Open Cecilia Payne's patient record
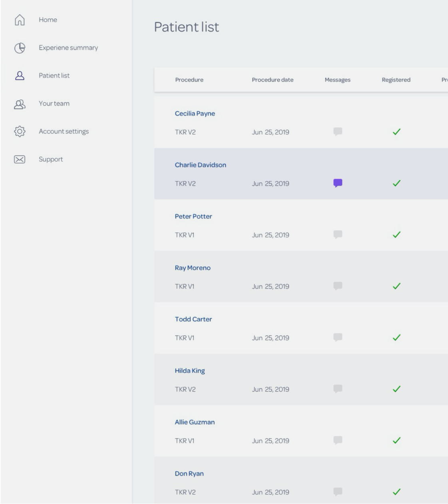Viewport: 448px width, 504px height. (x=195, y=114)
